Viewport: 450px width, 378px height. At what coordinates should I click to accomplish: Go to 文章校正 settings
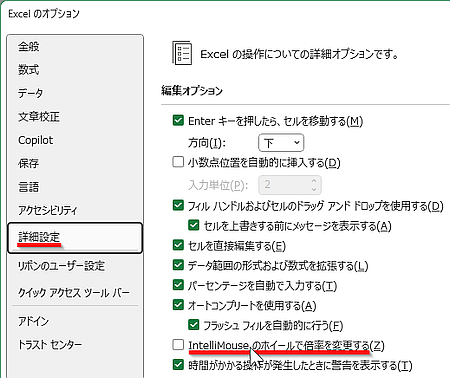tap(39, 117)
